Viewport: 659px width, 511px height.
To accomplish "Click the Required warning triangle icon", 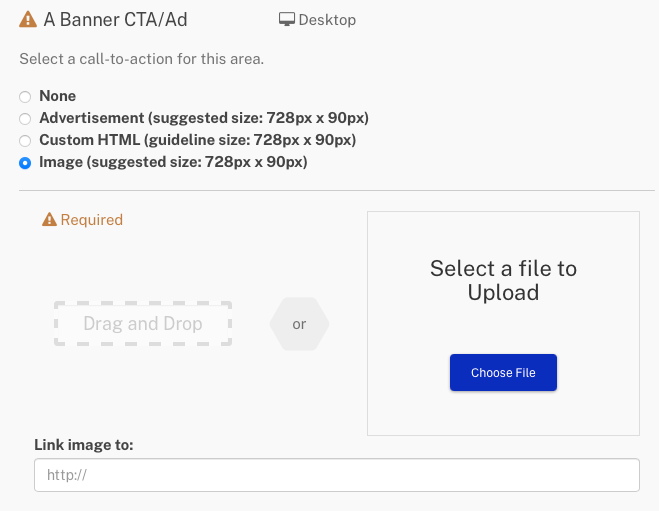I will pos(49,219).
